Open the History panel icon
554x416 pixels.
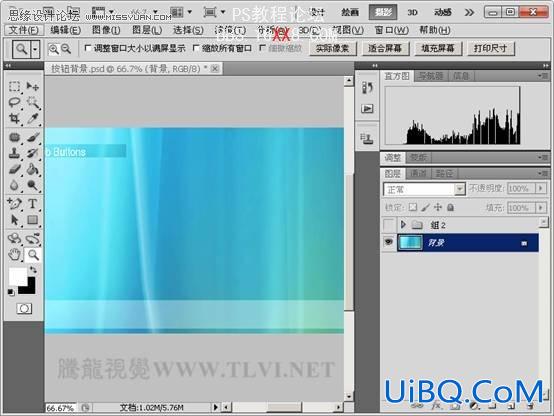click(367, 88)
